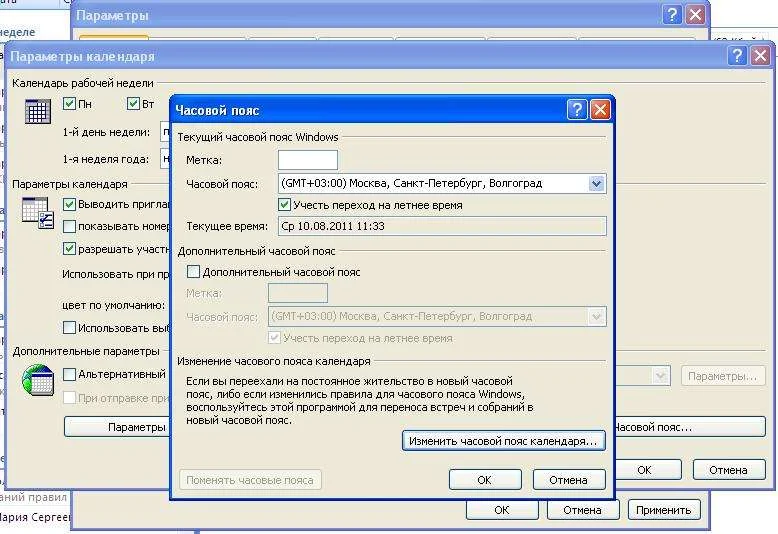Open 1-я неделя года dropdown
This screenshot has height=534, width=778.
click(x=165, y=159)
